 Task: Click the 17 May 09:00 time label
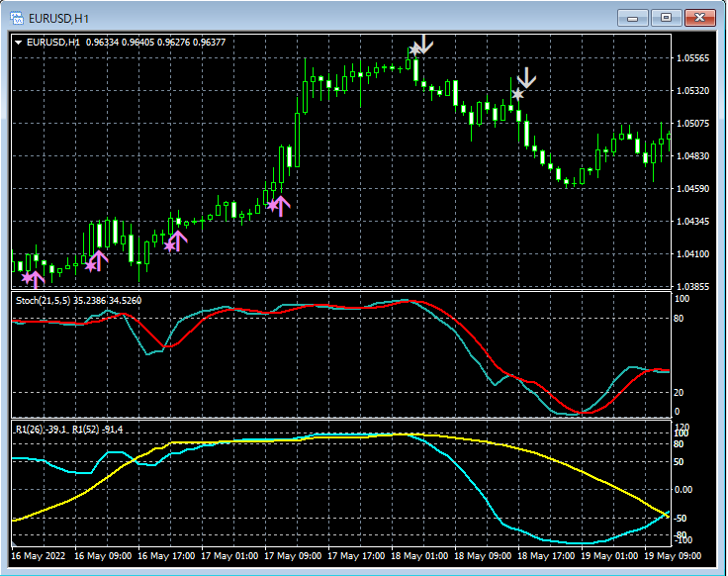click(x=293, y=556)
